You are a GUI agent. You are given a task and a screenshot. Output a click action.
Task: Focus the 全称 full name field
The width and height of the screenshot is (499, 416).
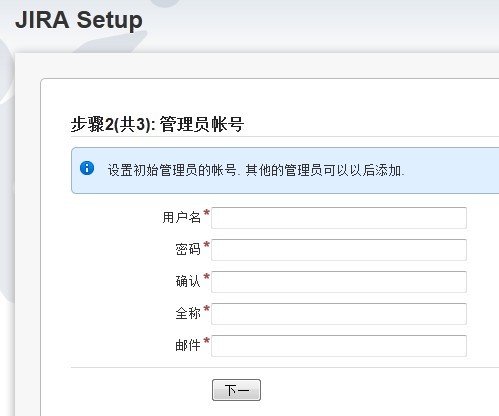339,314
